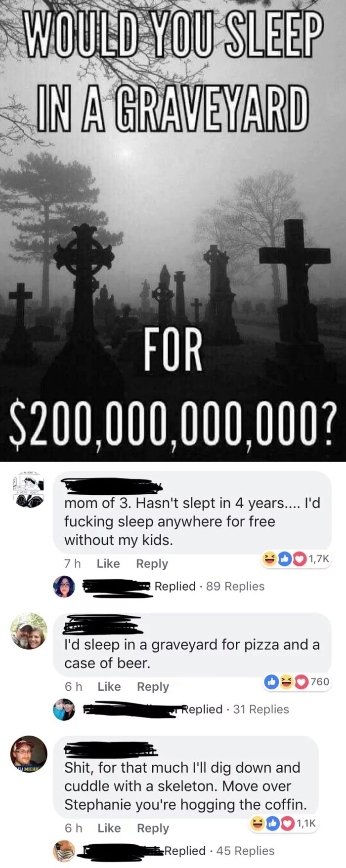Expand the 31 Replies thread
The height and width of the screenshot is (868, 346).
pyautogui.click(x=261, y=709)
